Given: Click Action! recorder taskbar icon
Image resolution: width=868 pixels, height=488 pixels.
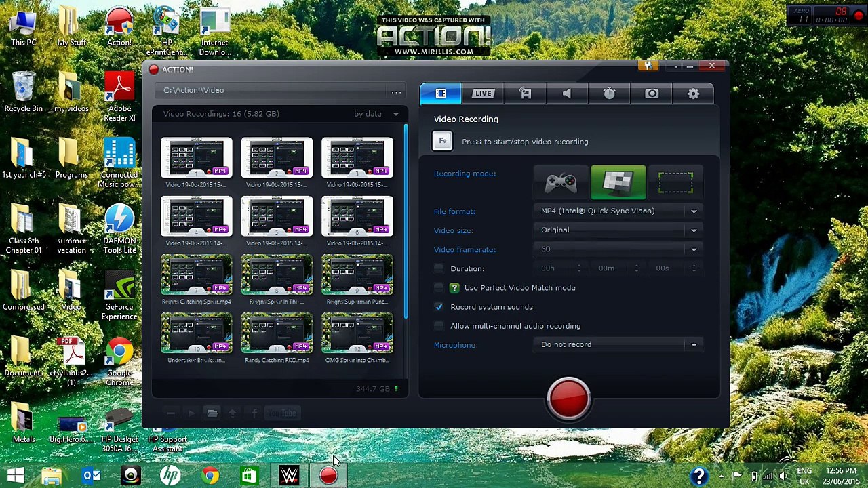Looking at the screenshot, I should 328,476.
